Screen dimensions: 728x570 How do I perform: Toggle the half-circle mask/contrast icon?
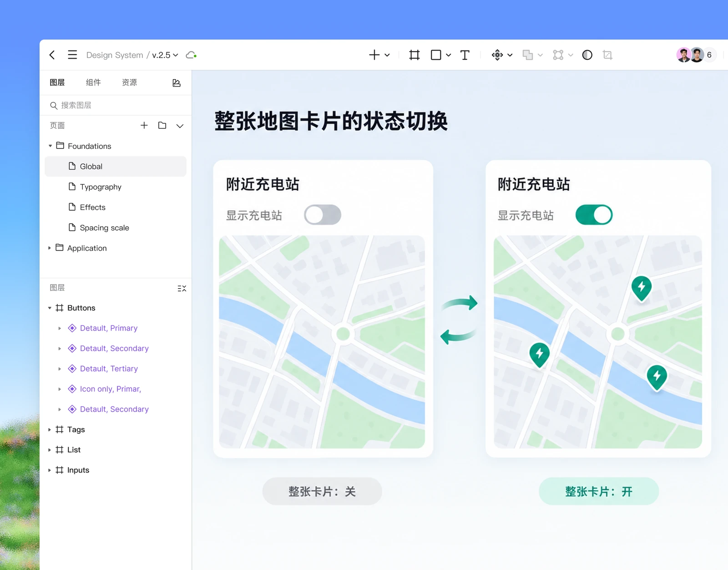[587, 55]
